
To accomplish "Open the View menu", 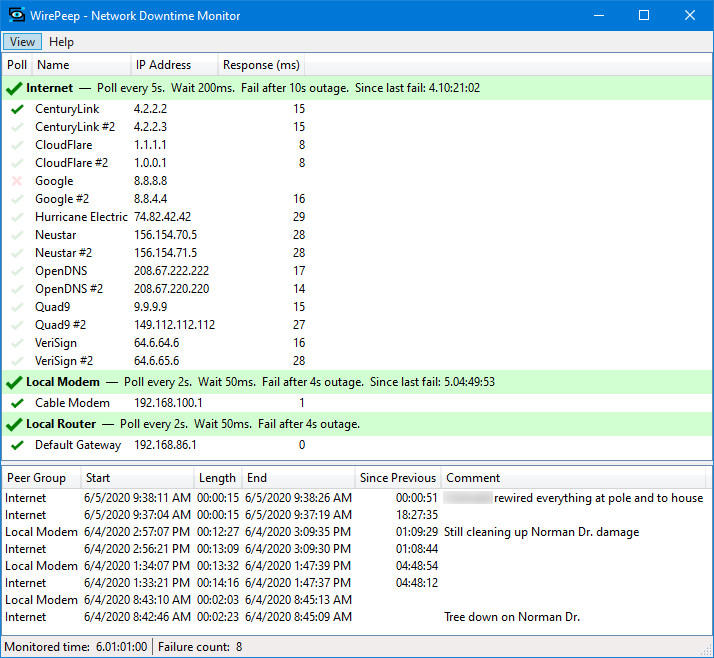I will click(22, 42).
